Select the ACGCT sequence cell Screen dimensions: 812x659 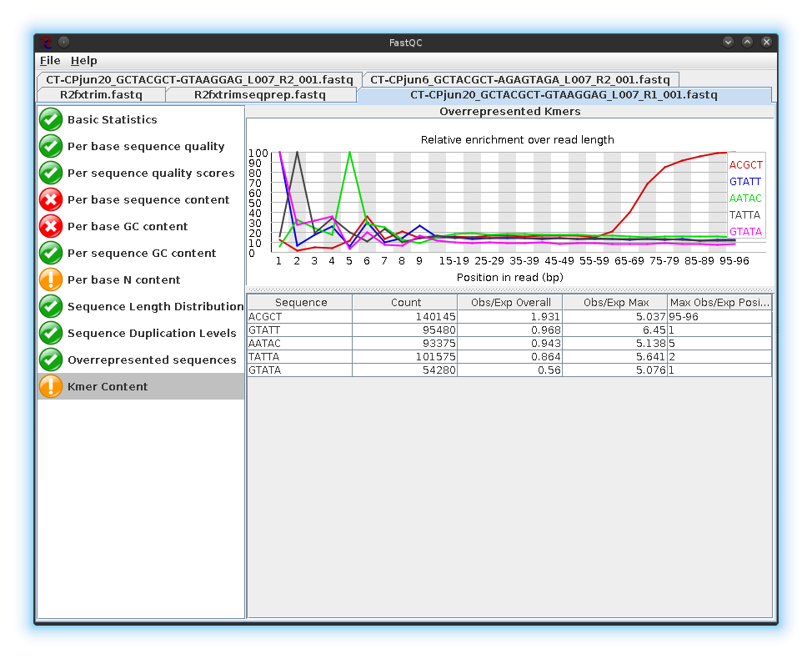[x=300, y=316]
